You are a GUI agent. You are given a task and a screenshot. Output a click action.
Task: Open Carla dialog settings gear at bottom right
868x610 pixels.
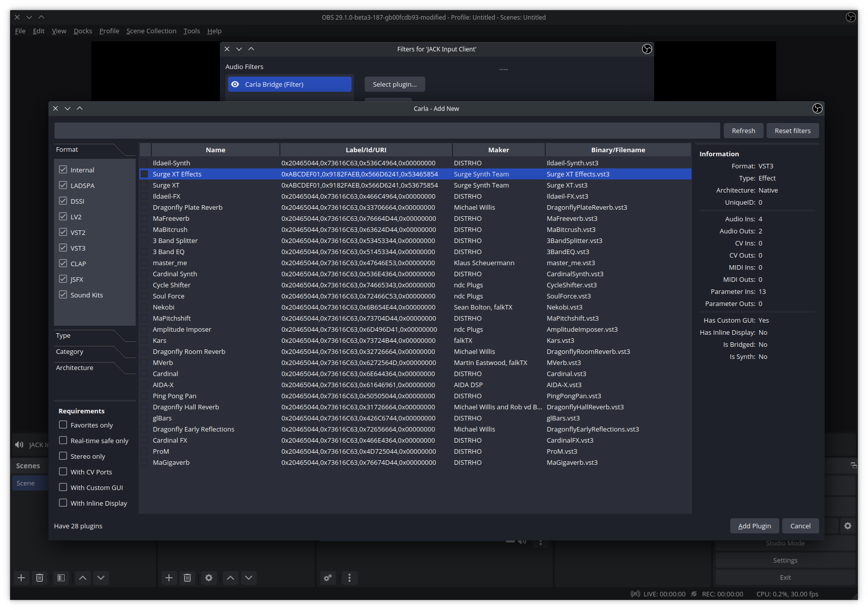tap(848, 526)
